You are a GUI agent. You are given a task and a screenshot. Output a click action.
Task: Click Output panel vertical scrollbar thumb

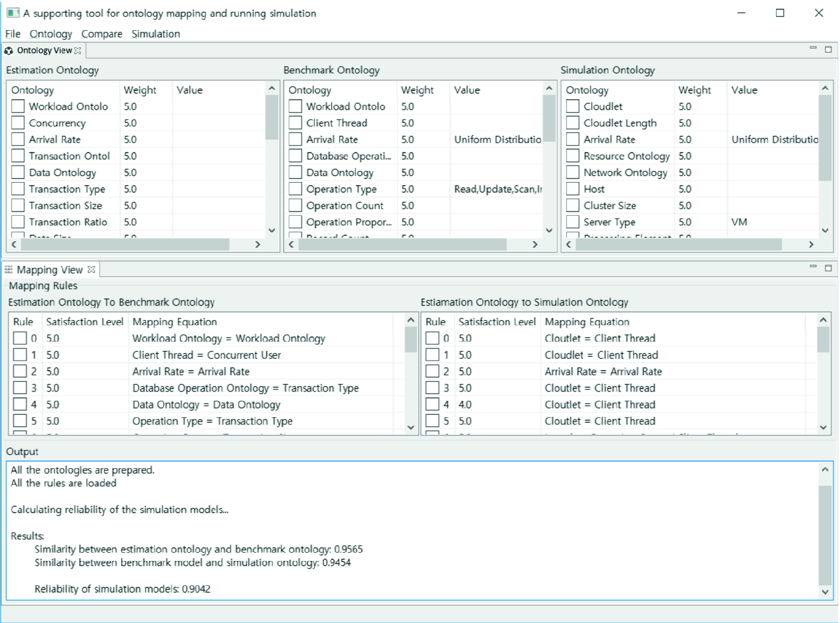point(825,535)
